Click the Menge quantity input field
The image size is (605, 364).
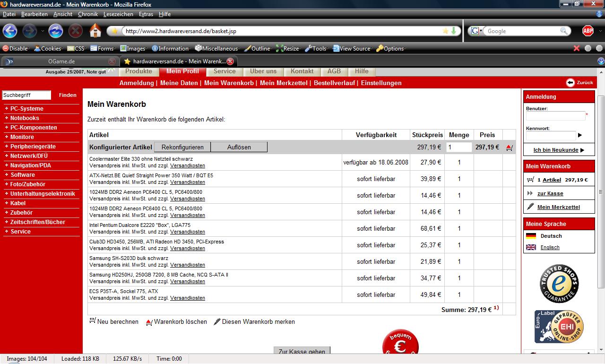(x=459, y=147)
